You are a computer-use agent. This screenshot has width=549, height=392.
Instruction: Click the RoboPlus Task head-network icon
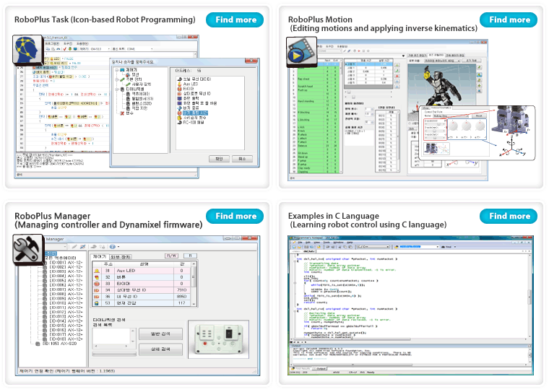(x=27, y=50)
